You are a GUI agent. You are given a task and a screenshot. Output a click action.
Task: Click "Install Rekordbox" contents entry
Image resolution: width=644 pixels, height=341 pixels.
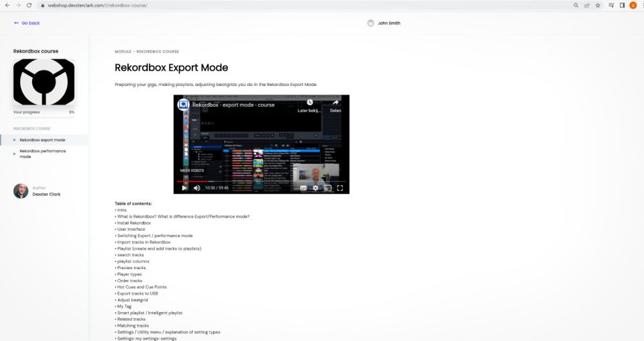coord(134,223)
